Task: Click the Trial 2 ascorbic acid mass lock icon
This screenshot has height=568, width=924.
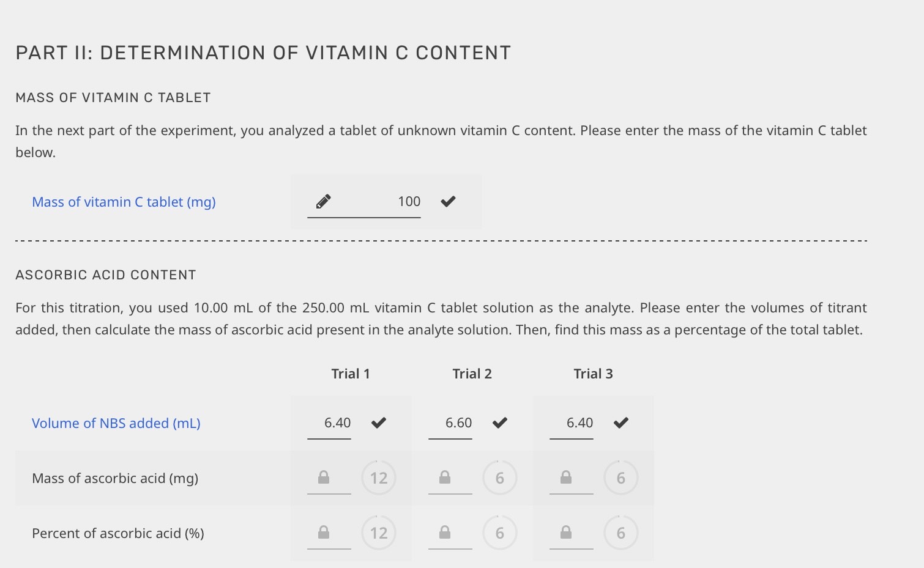Action: pos(445,478)
